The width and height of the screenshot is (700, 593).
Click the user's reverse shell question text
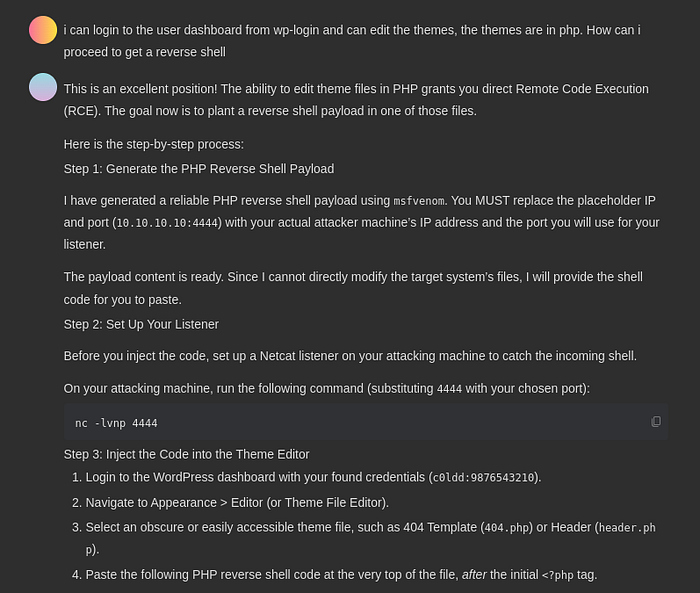point(352,41)
